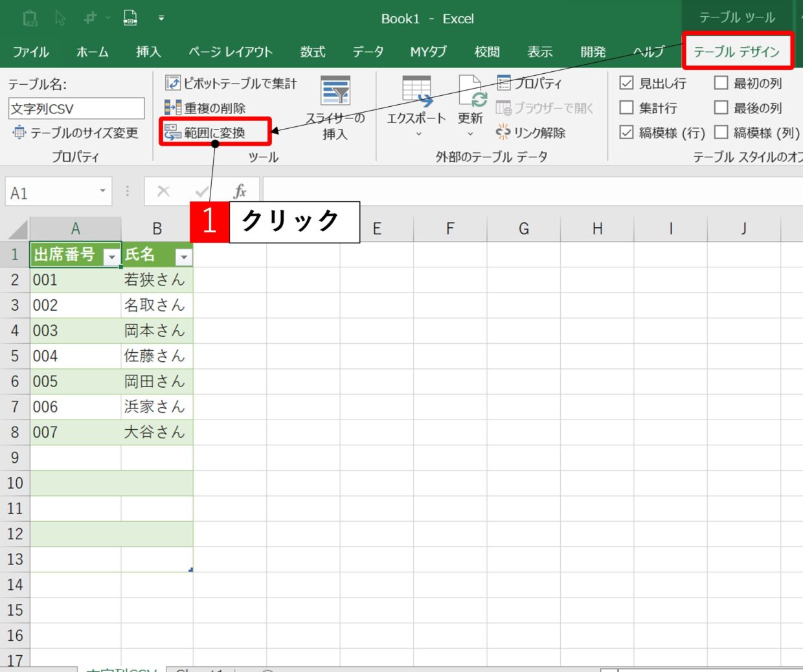
Task: Expand the 更新 dropdown arrow
Action: coord(470,134)
